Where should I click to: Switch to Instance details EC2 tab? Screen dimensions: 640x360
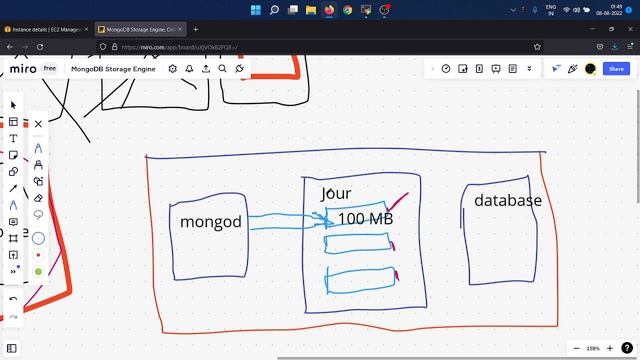46,29
